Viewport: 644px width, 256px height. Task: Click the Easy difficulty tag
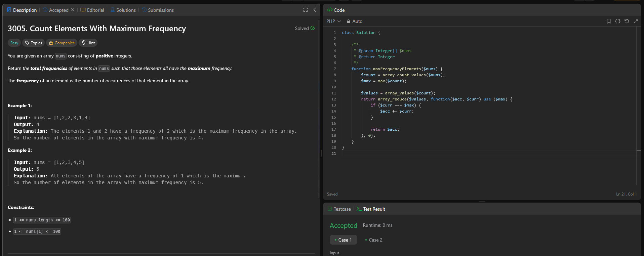14,43
